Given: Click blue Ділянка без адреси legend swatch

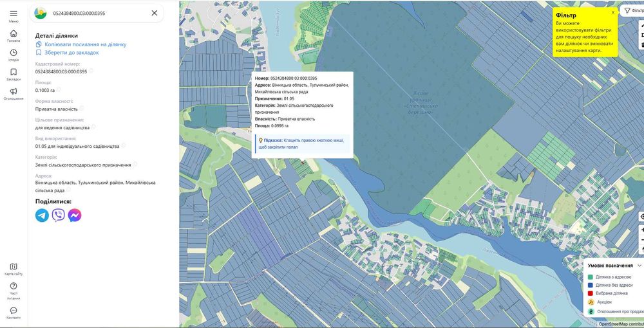Looking at the screenshot, I should [590, 286].
